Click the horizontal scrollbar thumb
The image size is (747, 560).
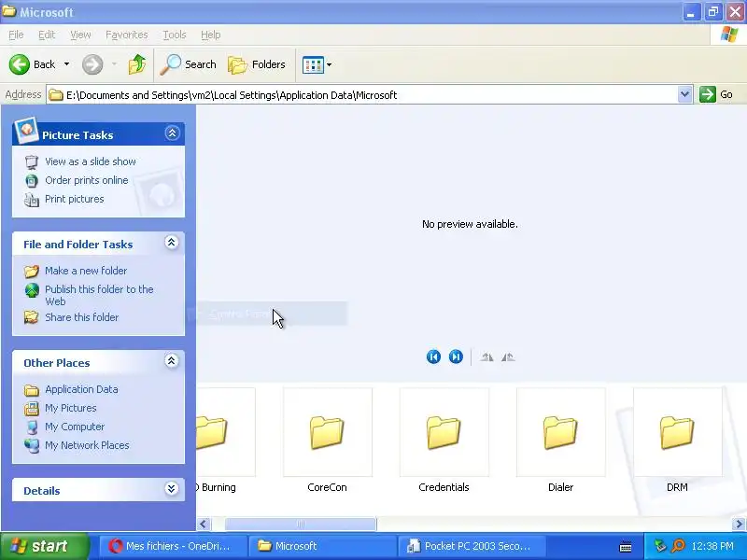pos(301,524)
